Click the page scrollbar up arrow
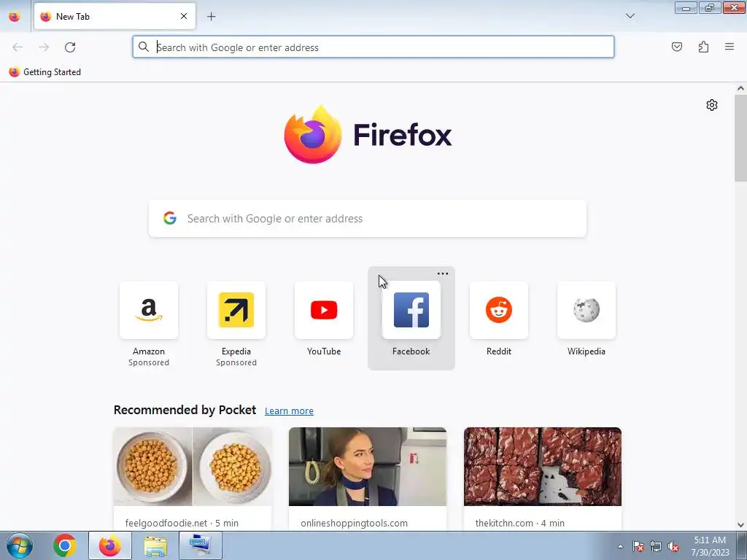Screen dimensions: 747x560 point(740,88)
